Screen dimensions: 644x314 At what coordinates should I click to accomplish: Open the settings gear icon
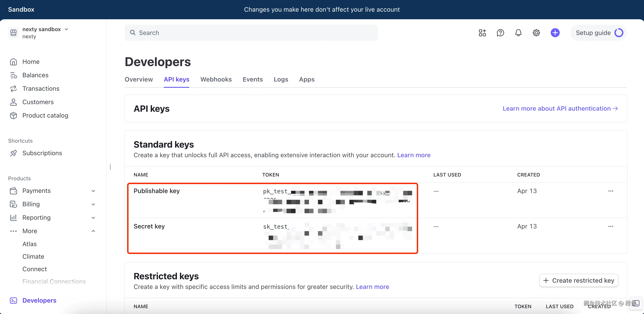pyautogui.click(x=536, y=32)
